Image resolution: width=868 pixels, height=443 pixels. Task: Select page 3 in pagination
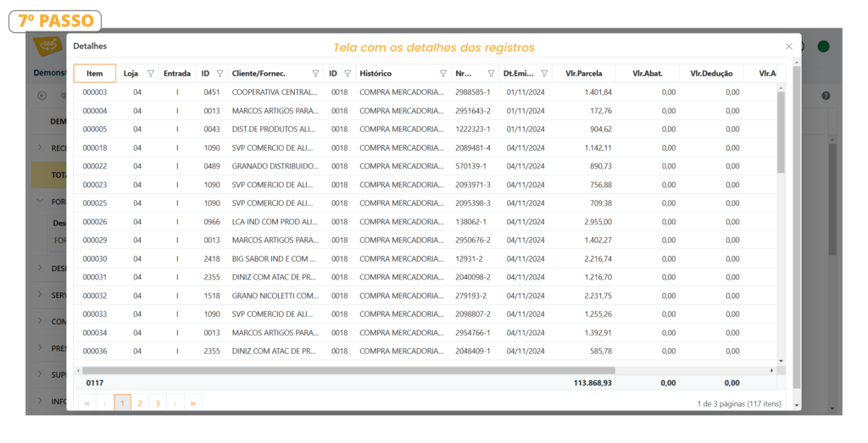[x=157, y=403]
